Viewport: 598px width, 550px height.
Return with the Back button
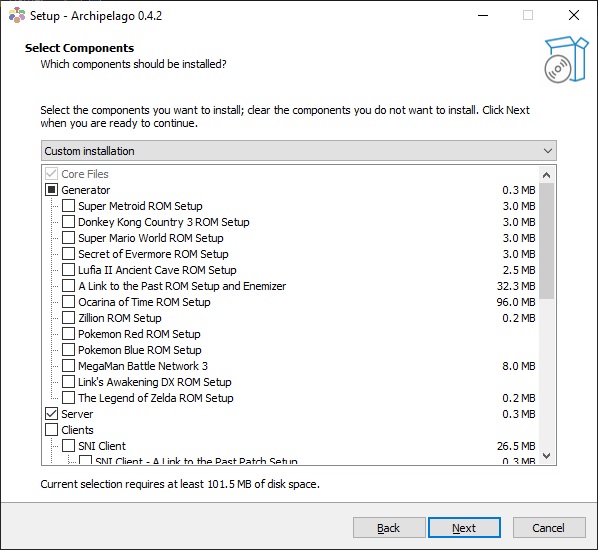389,528
